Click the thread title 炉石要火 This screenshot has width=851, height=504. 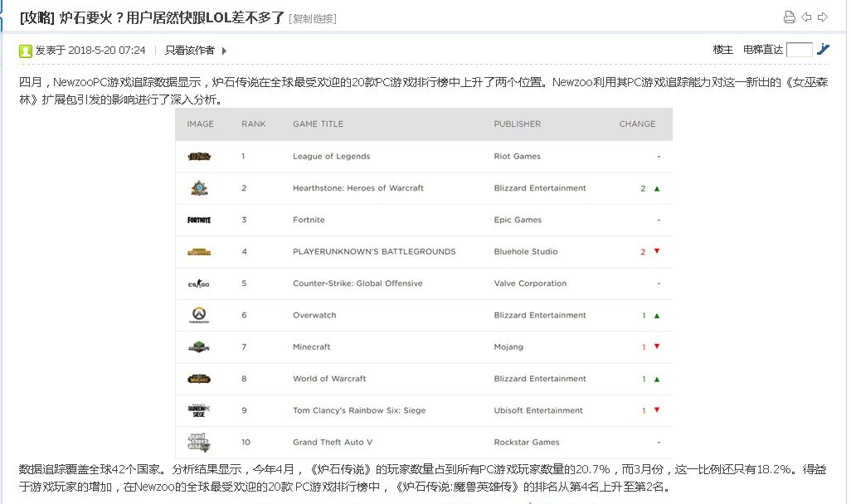coord(172,18)
